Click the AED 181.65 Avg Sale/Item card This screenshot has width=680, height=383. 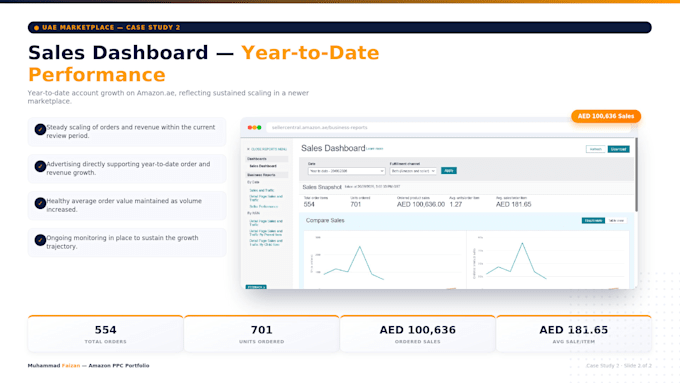[x=574, y=334]
